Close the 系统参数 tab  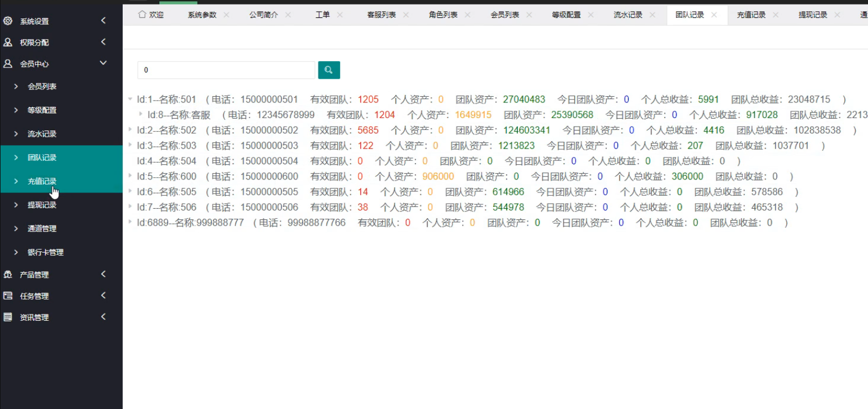[226, 15]
